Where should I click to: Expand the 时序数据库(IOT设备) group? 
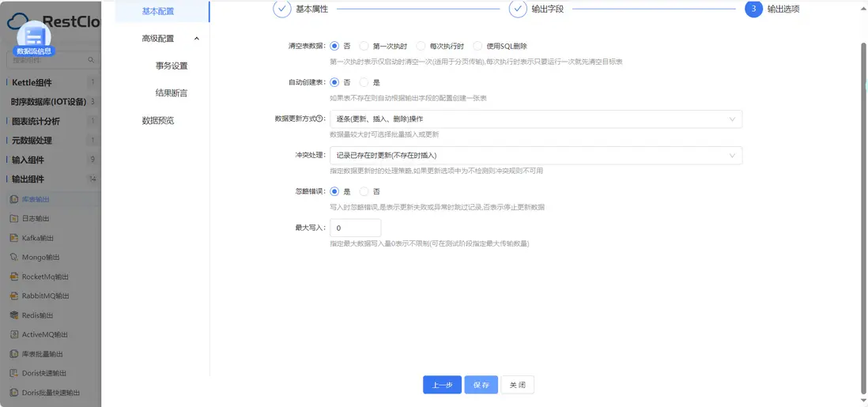[50, 102]
